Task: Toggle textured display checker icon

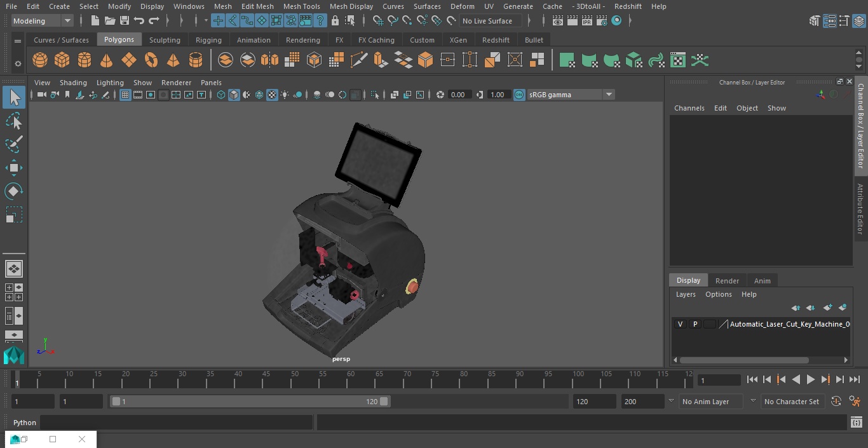Action: click(x=272, y=95)
